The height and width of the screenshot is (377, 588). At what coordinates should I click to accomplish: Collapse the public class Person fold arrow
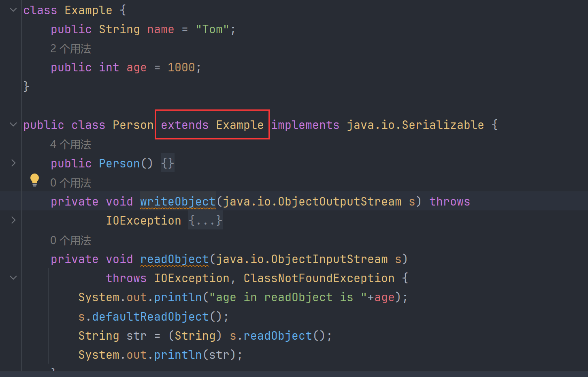[x=13, y=124]
